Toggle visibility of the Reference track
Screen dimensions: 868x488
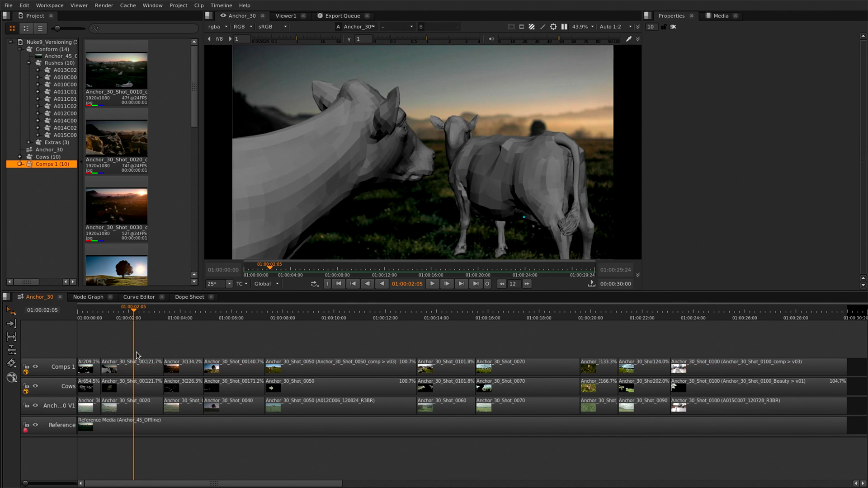point(35,425)
